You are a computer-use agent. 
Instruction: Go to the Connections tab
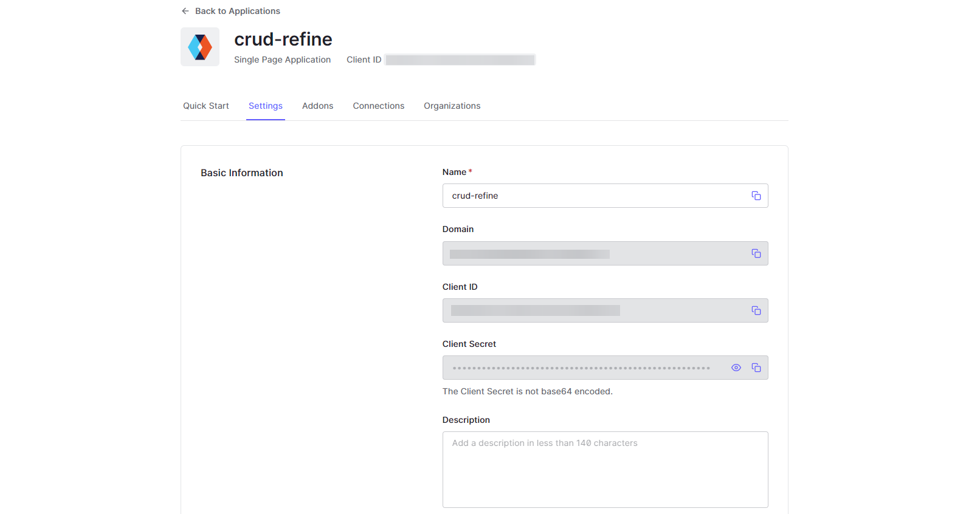[379, 106]
